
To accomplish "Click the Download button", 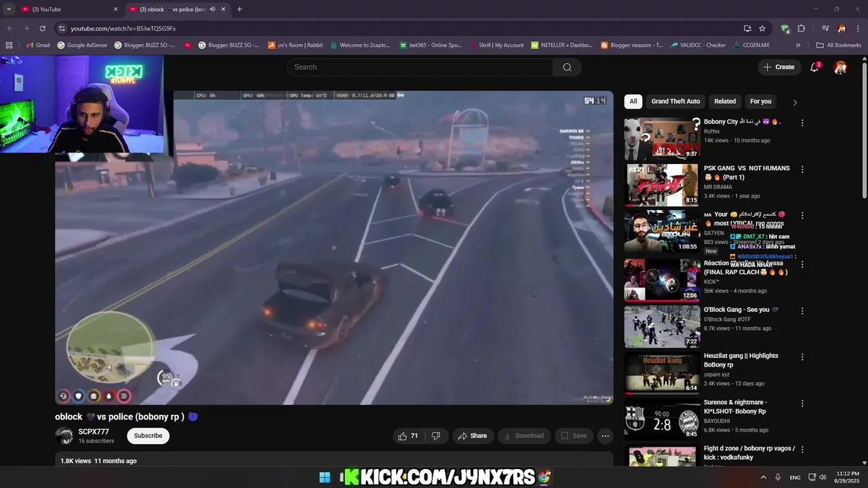I will pos(524,436).
